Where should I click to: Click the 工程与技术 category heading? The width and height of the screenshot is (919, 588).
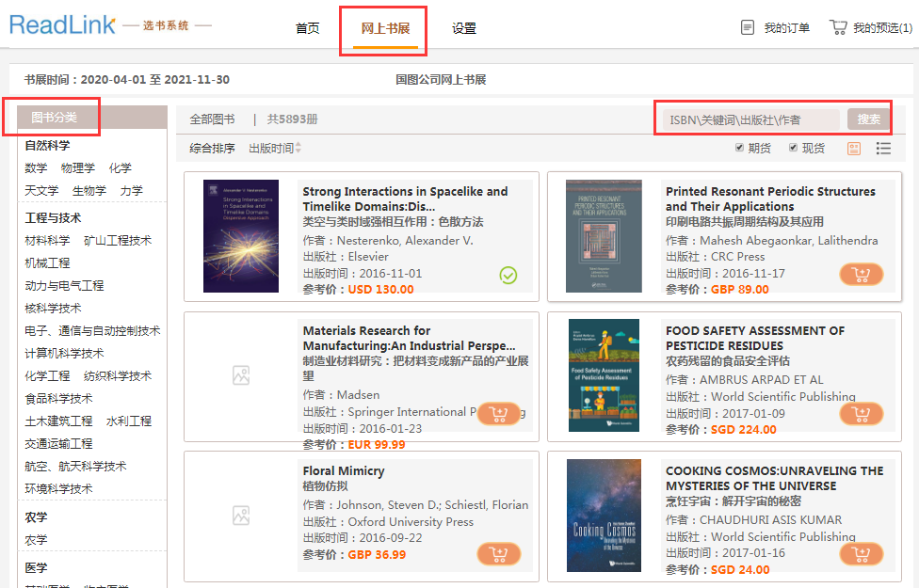(x=54, y=218)
